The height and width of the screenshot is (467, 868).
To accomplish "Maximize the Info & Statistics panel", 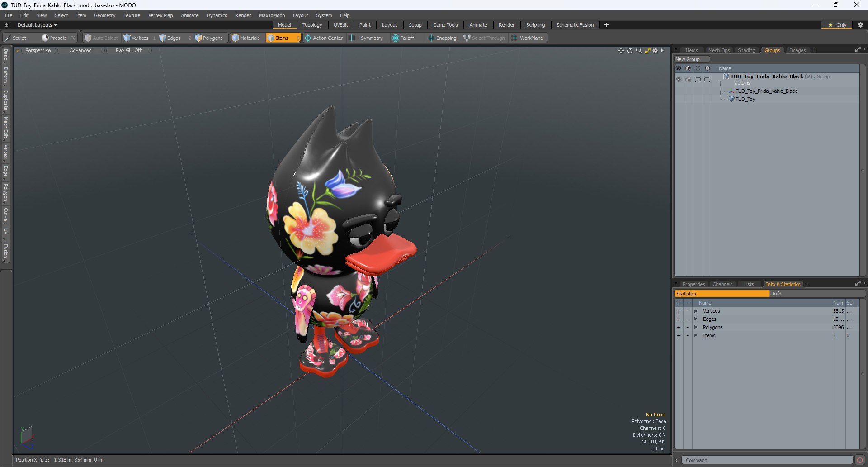I will coord(858,284).
